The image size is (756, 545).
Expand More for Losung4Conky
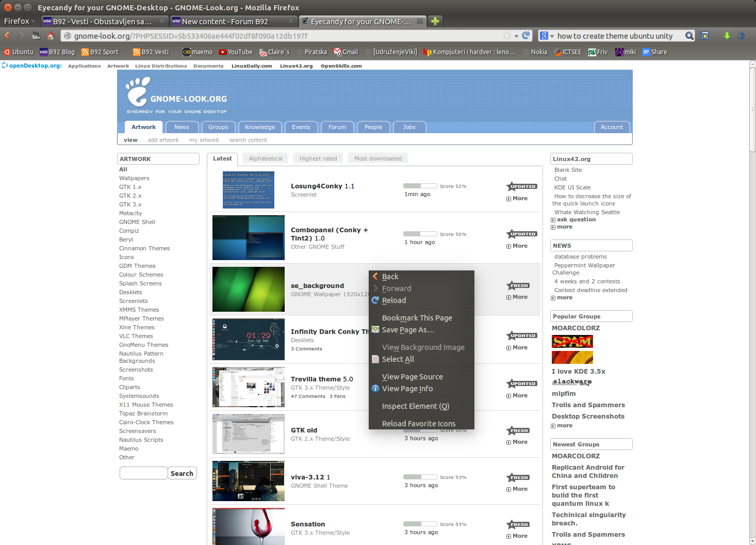[517, 199]
